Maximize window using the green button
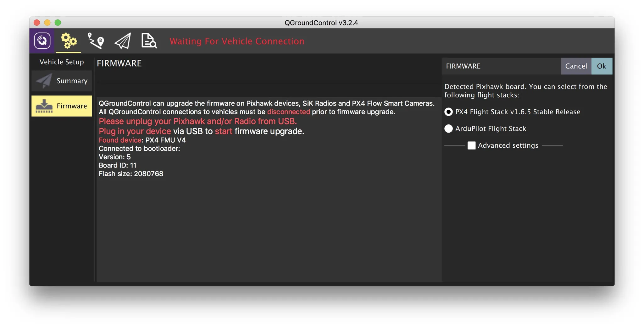Image resolution: width=644 pixels, height=328 pixels. (x=58, y=23)
